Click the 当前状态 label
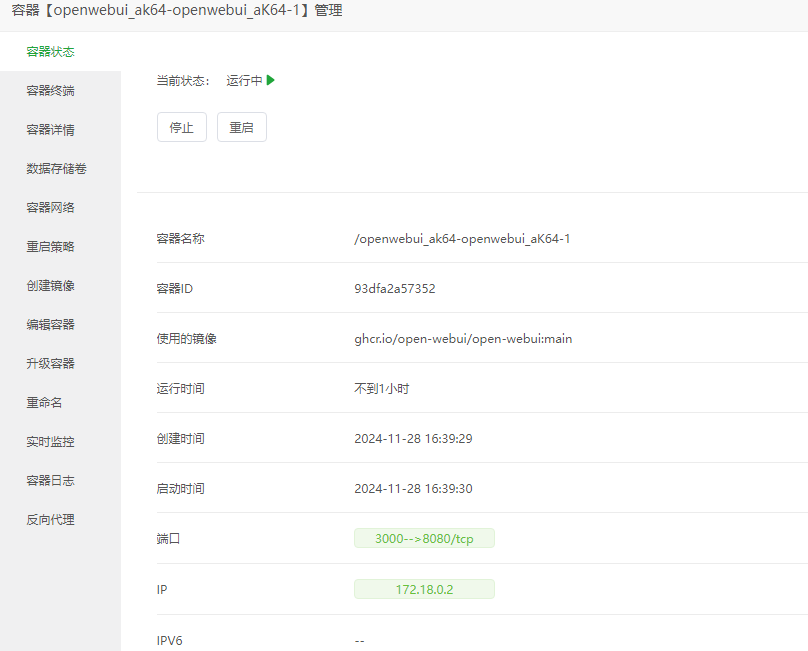 (183, 80)
